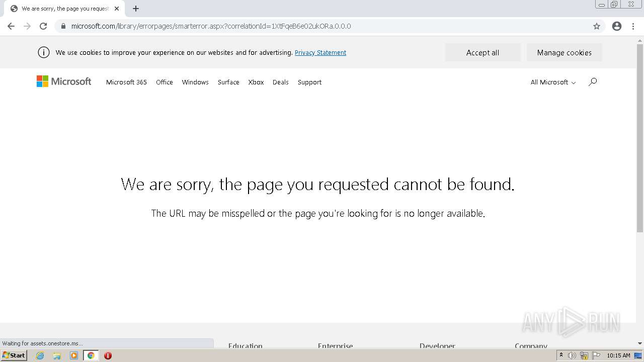
Task: Click the Manage cookies button
Action: 564,52
